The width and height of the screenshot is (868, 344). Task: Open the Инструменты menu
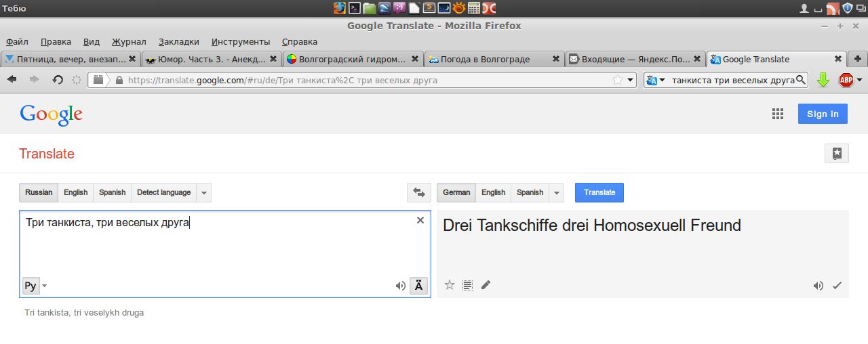click(241, 41)
